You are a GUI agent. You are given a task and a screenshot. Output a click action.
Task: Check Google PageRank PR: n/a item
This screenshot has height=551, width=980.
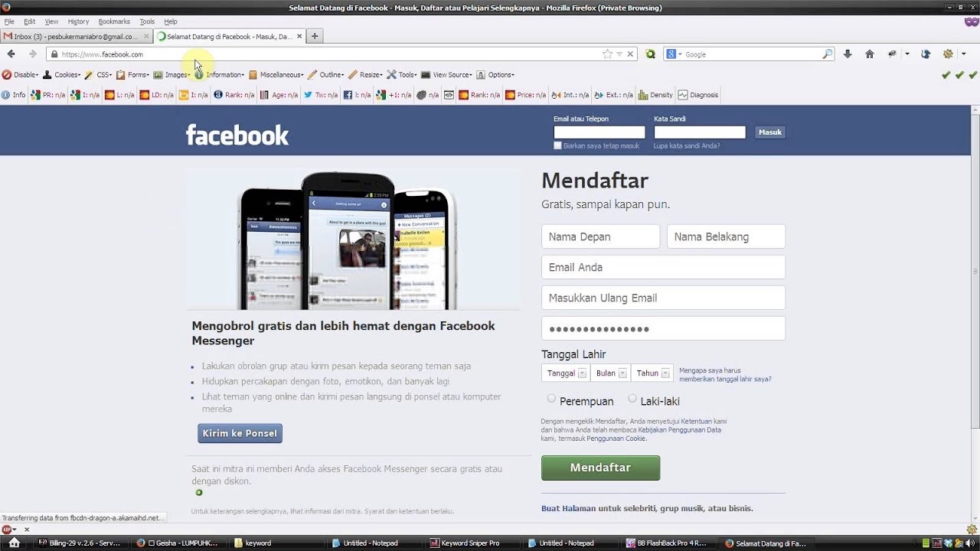point(48,95)
